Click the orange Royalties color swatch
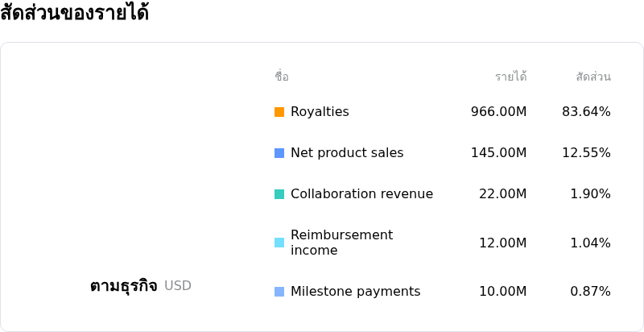The width and height of the screenshot is (644, 332). point(279,112)
